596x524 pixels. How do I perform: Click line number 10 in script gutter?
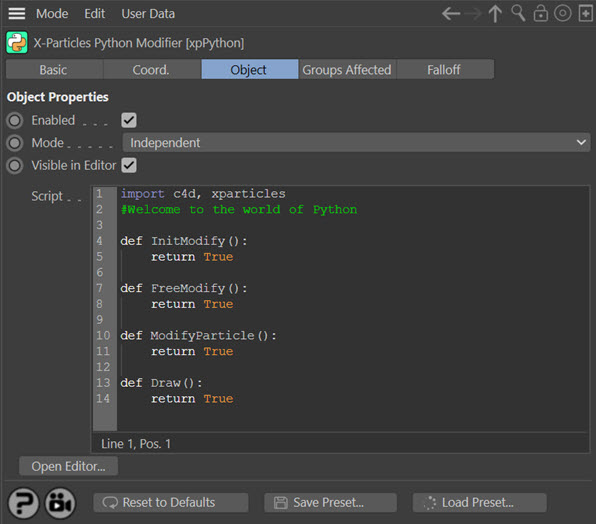coord(103,336)
